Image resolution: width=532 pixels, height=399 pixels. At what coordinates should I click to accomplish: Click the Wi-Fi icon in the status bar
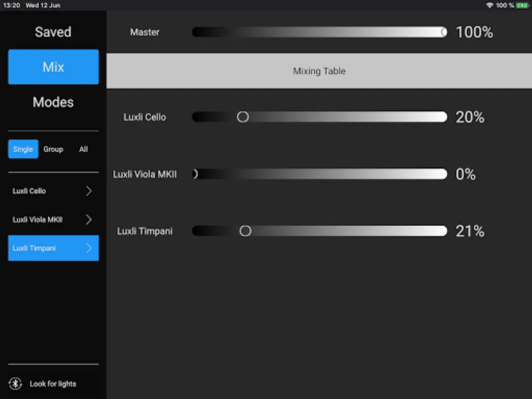click(489, 5)
